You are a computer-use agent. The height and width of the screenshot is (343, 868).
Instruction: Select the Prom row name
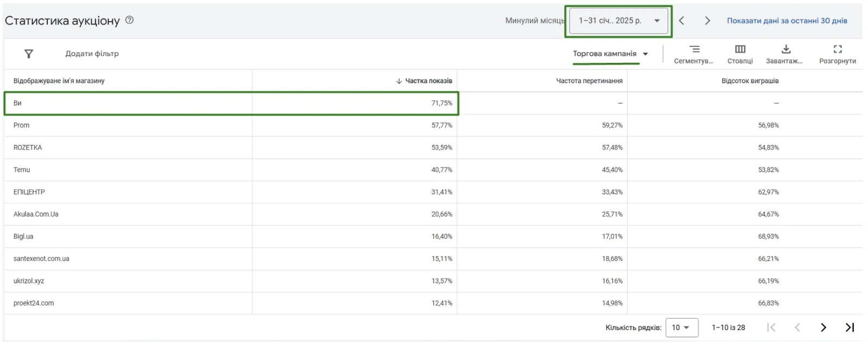[x=22, y=125]
